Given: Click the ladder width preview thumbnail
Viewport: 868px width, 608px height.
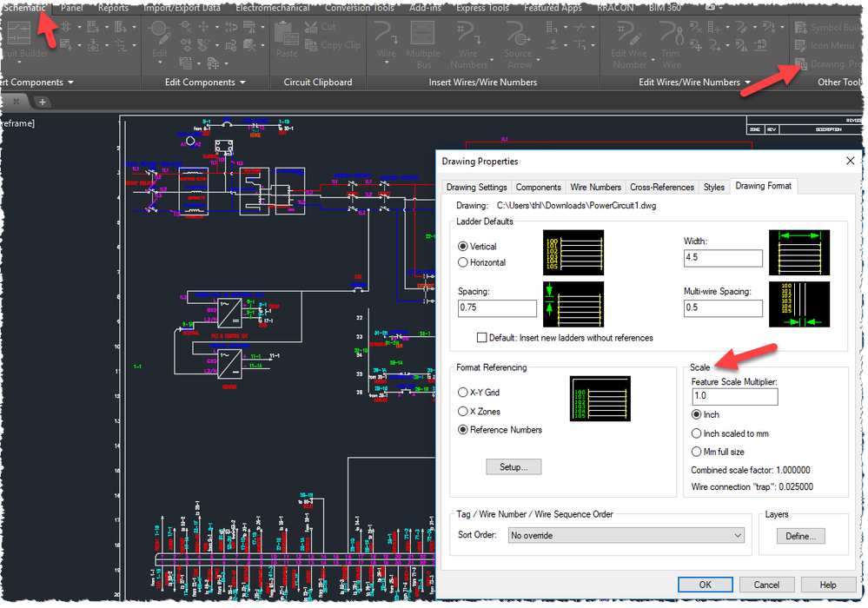Looking at the screenshot, I should (798, 252).
